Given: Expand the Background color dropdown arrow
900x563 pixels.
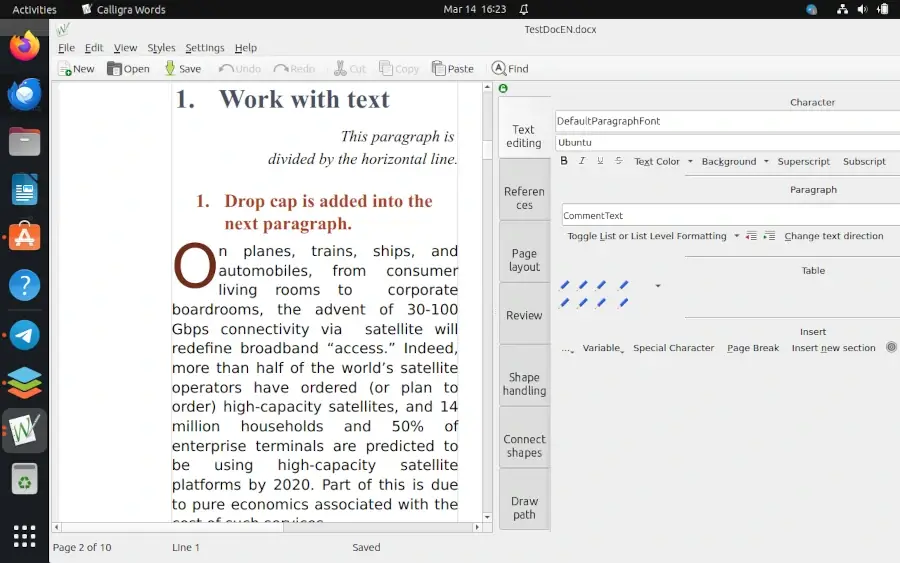Looking at the screenshot, I should pyautogui.click(x=766, y=161).
